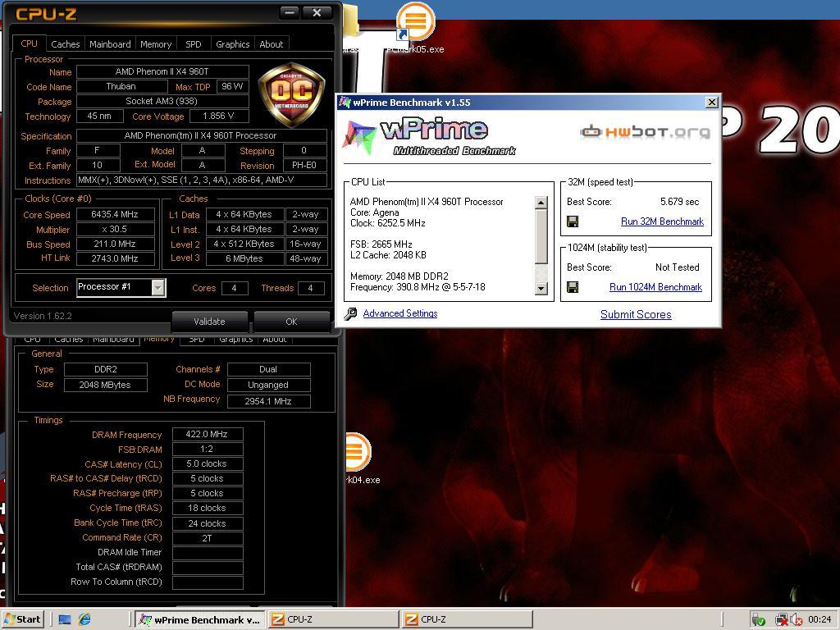840x630 pixels.
Task: Click the HT Link value 2743.0 MHz
Action: pyautogui.click(x=115, y=258)
